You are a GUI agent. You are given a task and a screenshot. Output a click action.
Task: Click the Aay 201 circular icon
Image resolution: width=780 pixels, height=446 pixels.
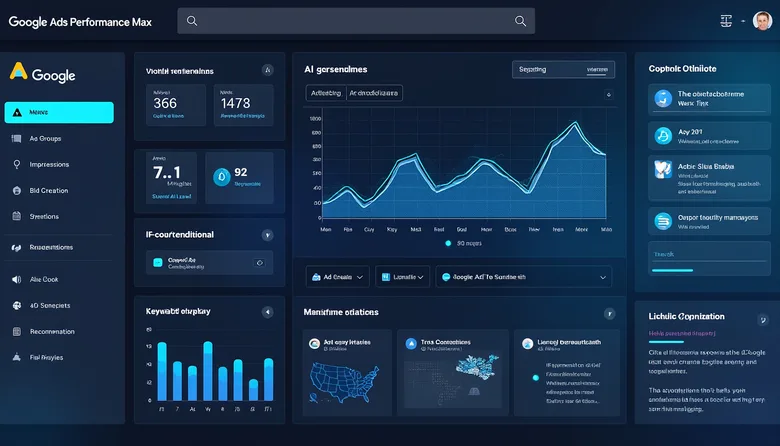[663, 136]
